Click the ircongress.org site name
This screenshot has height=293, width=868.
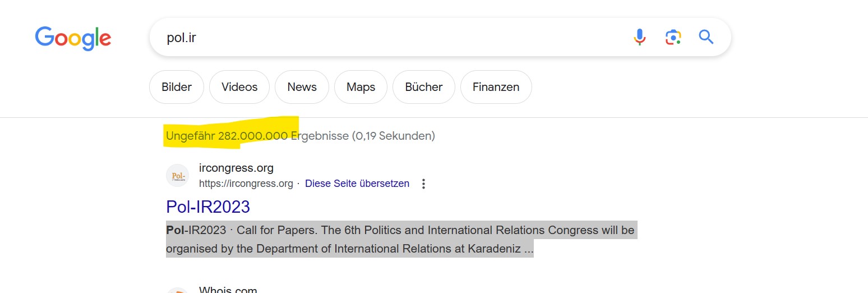point(236,168)
